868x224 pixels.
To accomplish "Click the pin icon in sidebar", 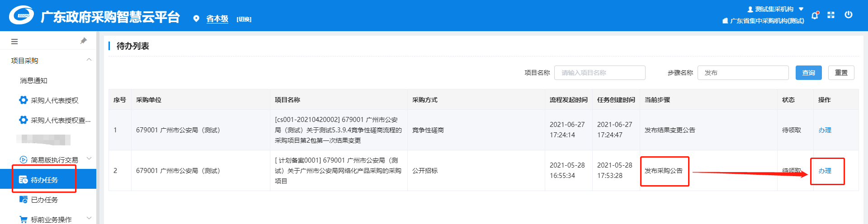I will (x=83, y=41).
